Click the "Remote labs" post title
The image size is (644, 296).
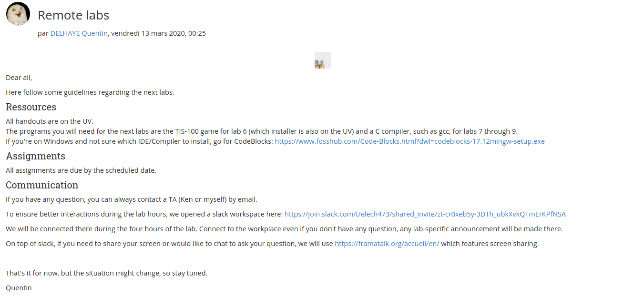pyautogui.click(x=73, y=15)
